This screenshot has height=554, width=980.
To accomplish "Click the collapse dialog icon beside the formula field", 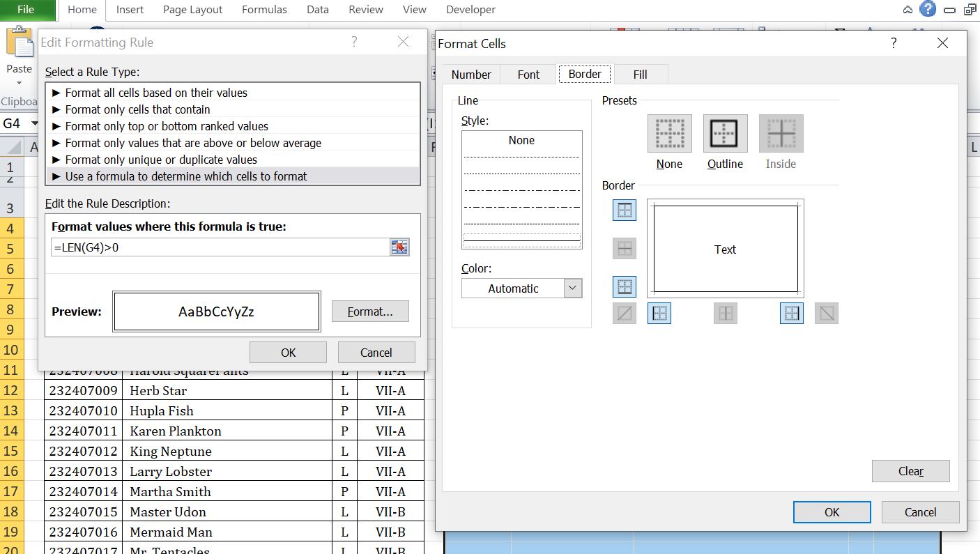I will (x=399, y=247).
